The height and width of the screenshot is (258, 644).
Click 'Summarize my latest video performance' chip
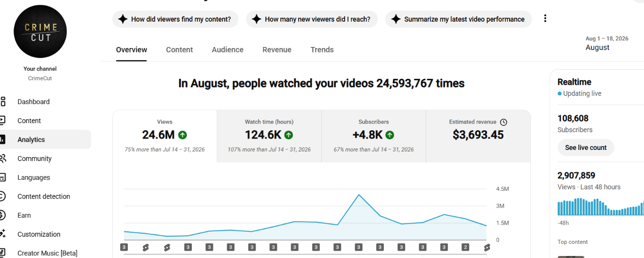pos(459,19)
